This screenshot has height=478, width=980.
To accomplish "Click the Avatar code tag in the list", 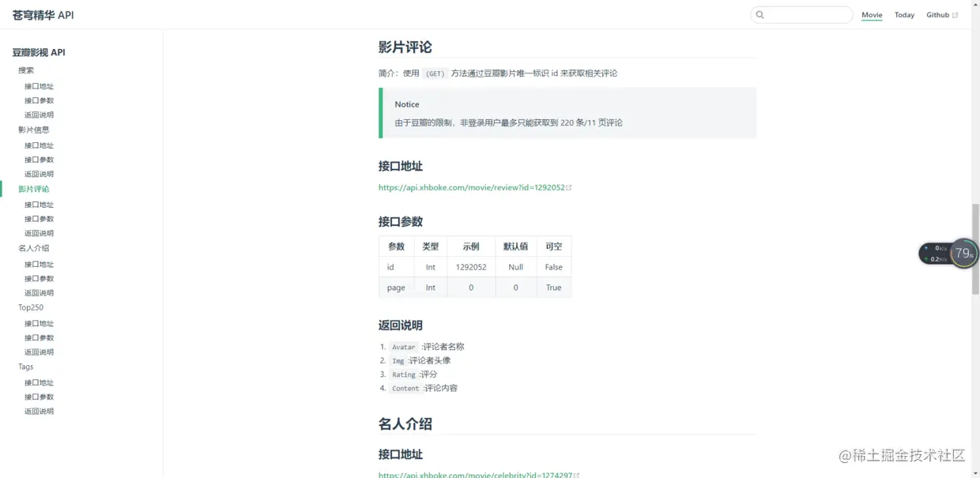I will 404,347.
